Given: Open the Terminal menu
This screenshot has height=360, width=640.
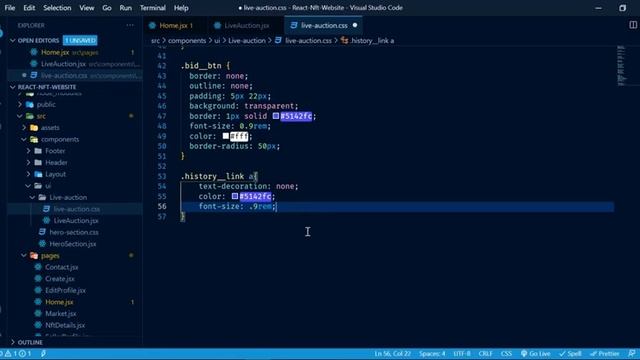Looking at the screenshot, I should coord(153,8).
